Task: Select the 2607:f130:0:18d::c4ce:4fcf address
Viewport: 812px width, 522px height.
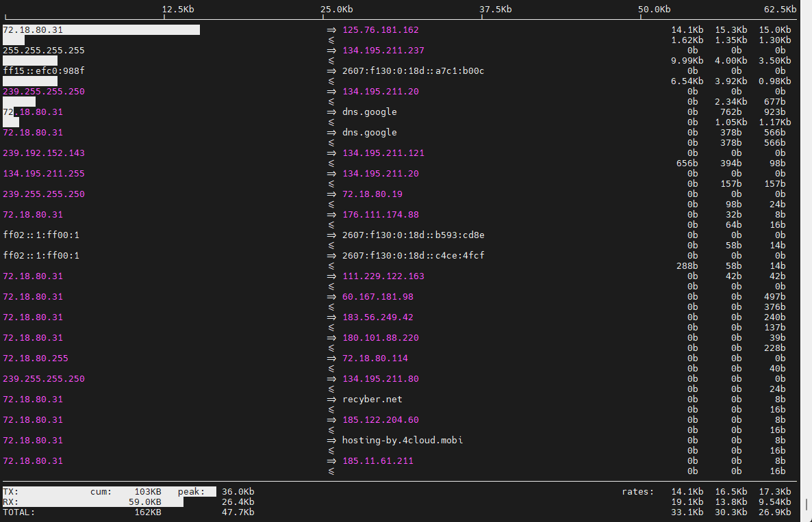Action: [x=413, y=256]
